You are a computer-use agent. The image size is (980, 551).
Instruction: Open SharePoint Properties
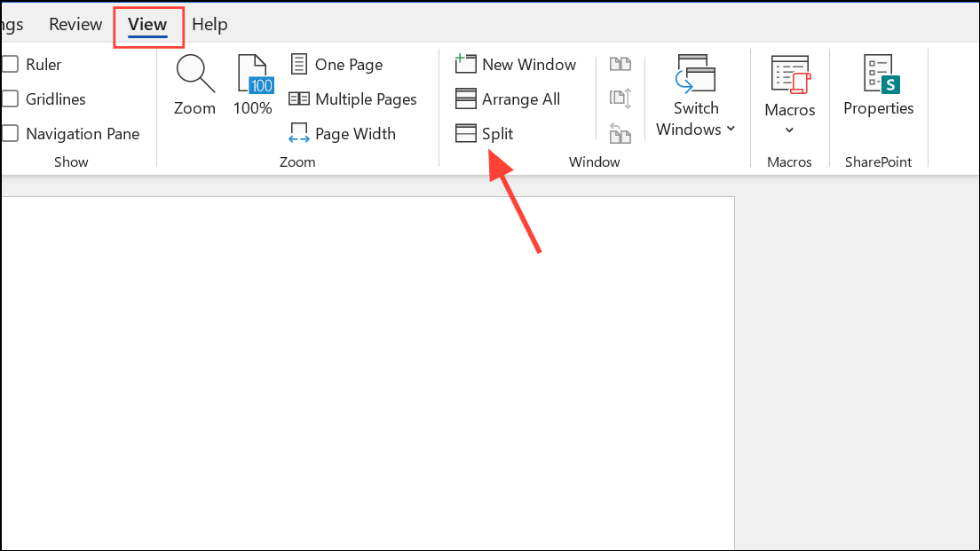click(x=878, y=84)
